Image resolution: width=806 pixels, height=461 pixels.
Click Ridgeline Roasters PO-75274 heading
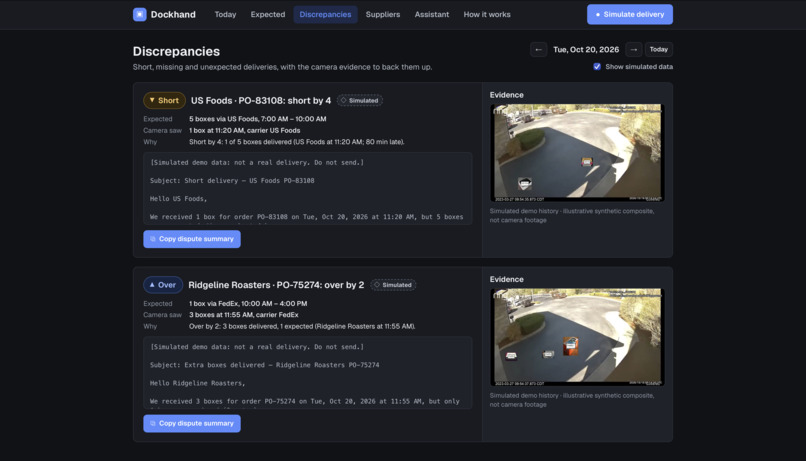pos(276,285)
